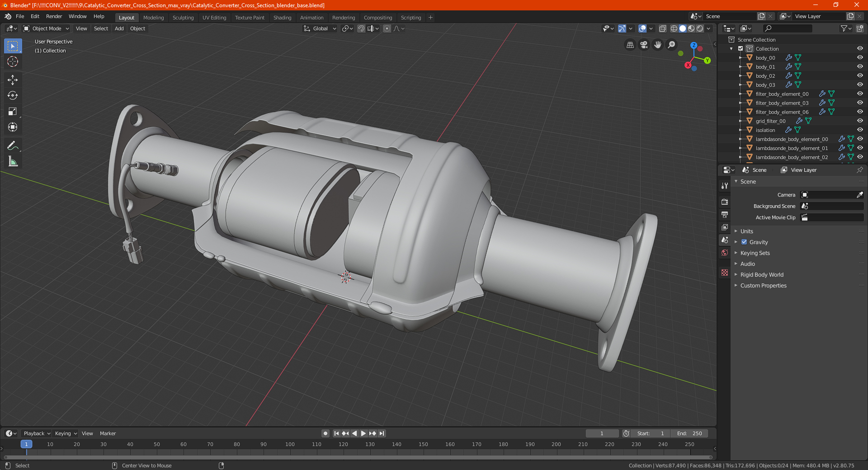Hide body_00 in viewport

point(860,57)
